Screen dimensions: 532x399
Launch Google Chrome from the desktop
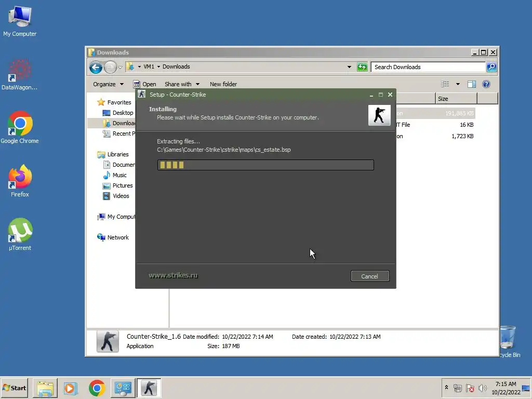[20, 128]
